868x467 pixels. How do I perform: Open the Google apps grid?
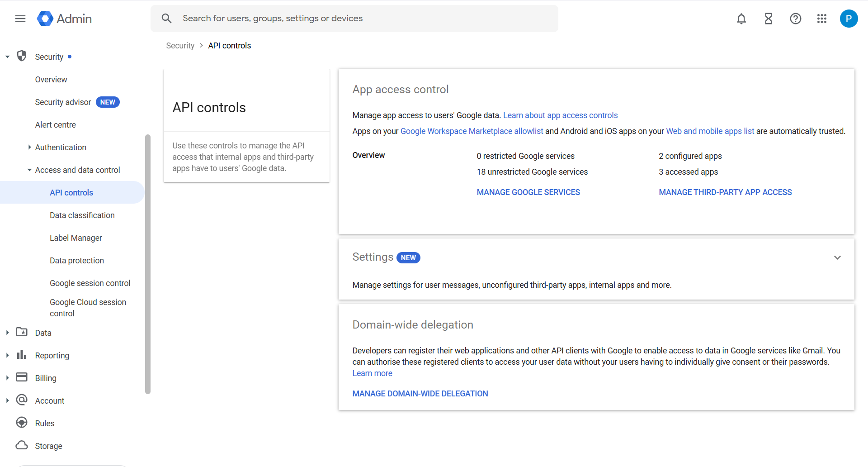[x=822, y=19]
